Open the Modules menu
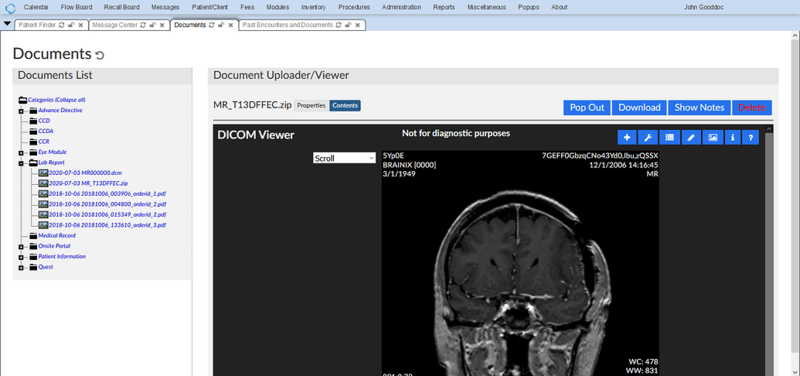This screenshot has width=800, height=376. pos(278,8)
